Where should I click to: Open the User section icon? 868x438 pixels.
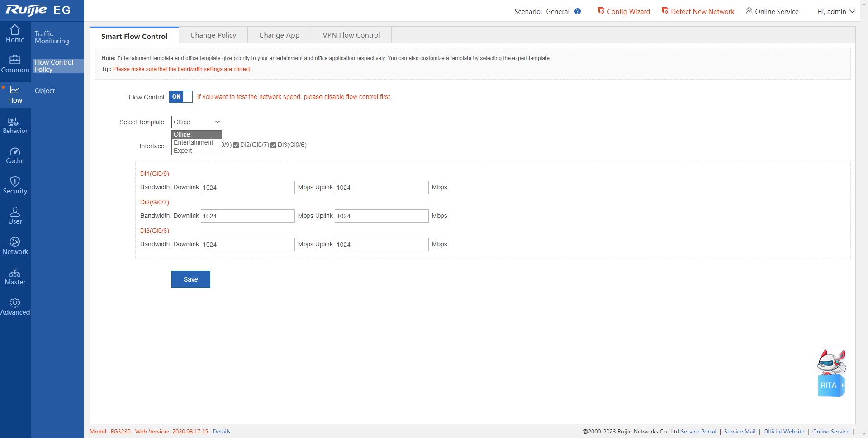[15, 216]
